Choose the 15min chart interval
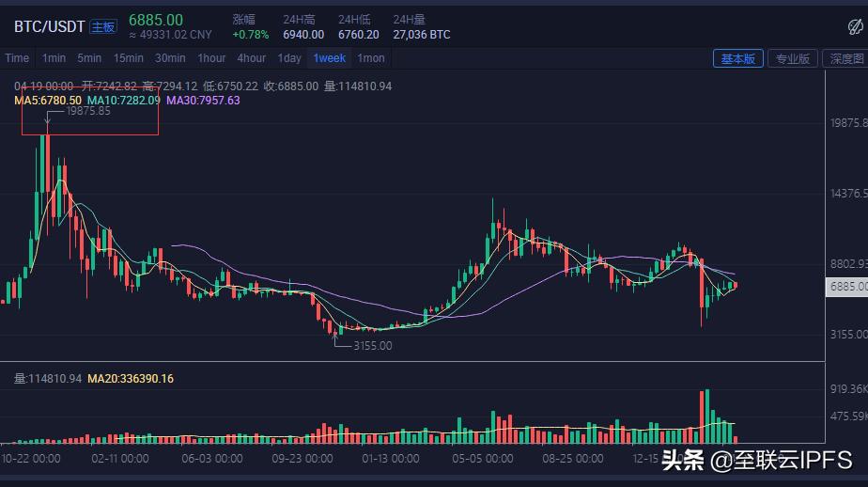This screenshot has height=487, width=868. coord(128,58)
